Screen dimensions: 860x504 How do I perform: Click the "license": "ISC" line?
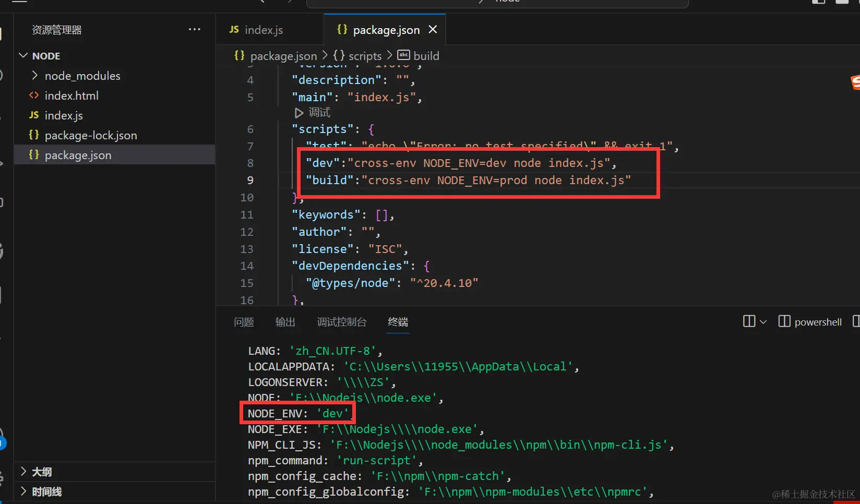tap(350, 249)
